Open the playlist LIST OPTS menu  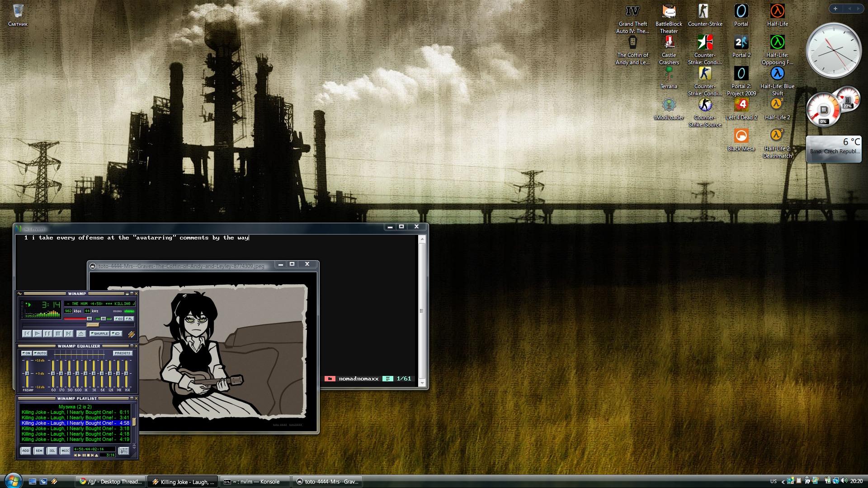pos(123,450)
